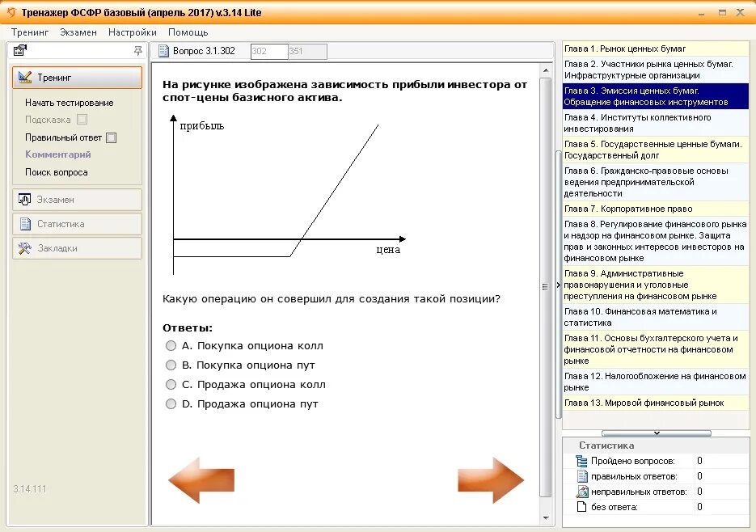The height and width of the screenshot is (532, 756).
Task: Click the properties icon above the Тренинг button
Action: pos(19,50)
